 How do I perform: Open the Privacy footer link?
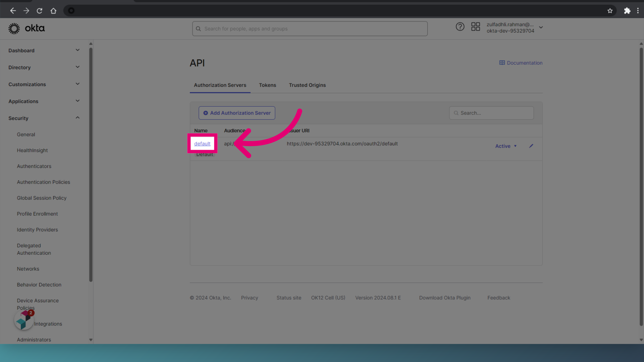(250, 298)
